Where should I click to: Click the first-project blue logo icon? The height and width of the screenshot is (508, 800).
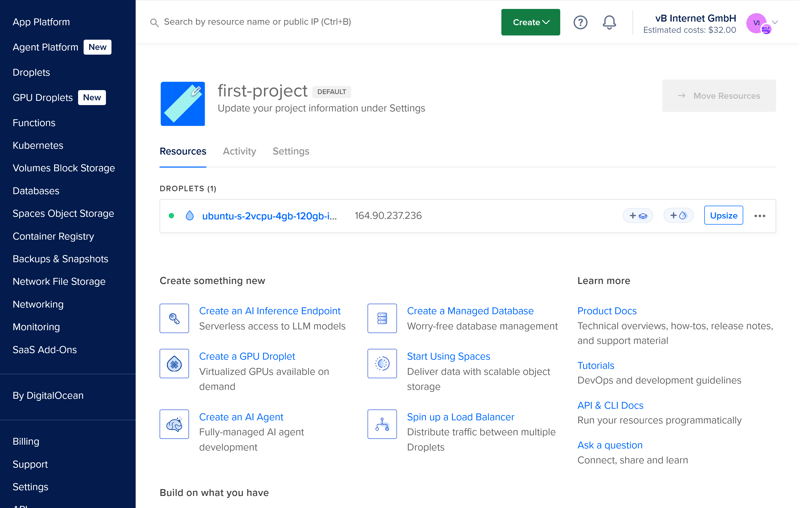point(183,104)
